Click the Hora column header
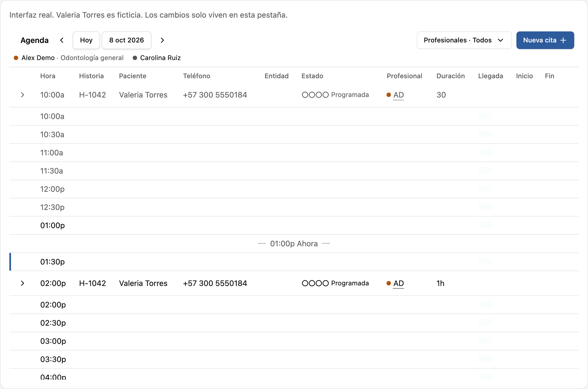Screen dimensions: 588x389 click(x=48, y=76)
